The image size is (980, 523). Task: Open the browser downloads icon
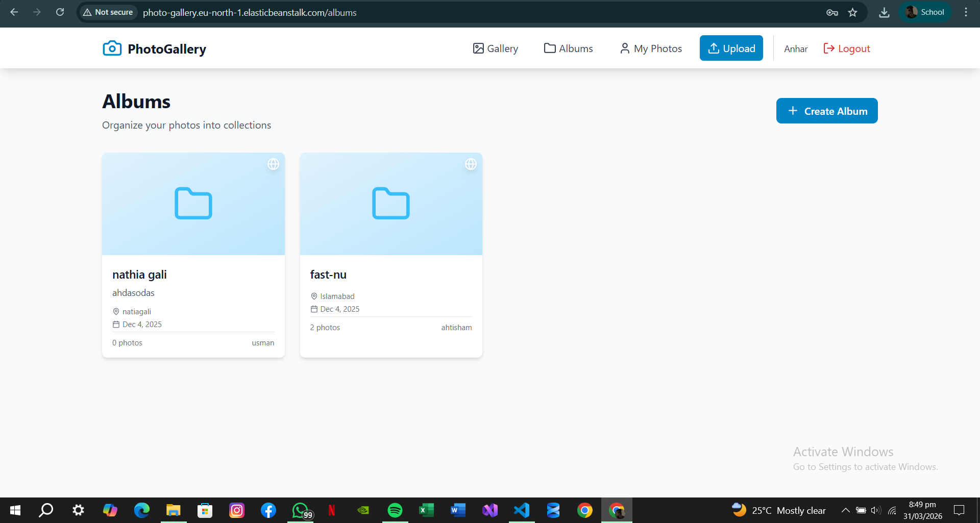click(884, 12)
